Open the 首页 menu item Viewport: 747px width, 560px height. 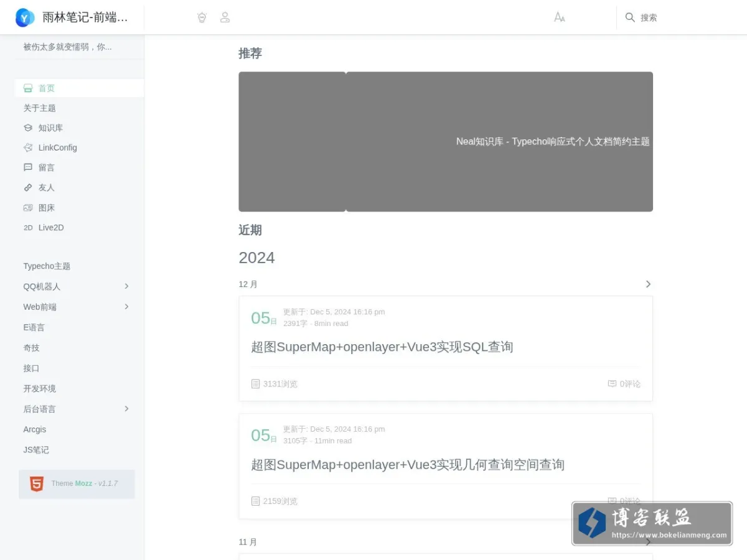[x=80, y=88]
